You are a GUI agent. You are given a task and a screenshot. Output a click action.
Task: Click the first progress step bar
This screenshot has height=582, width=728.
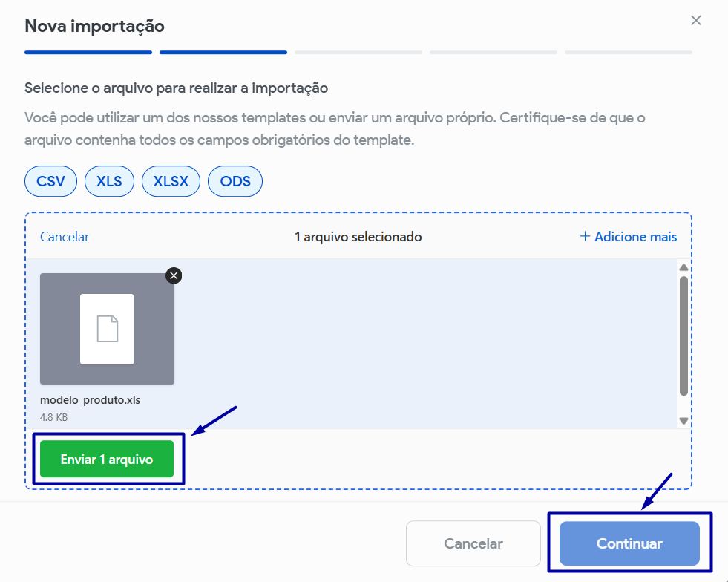(88, 53)
